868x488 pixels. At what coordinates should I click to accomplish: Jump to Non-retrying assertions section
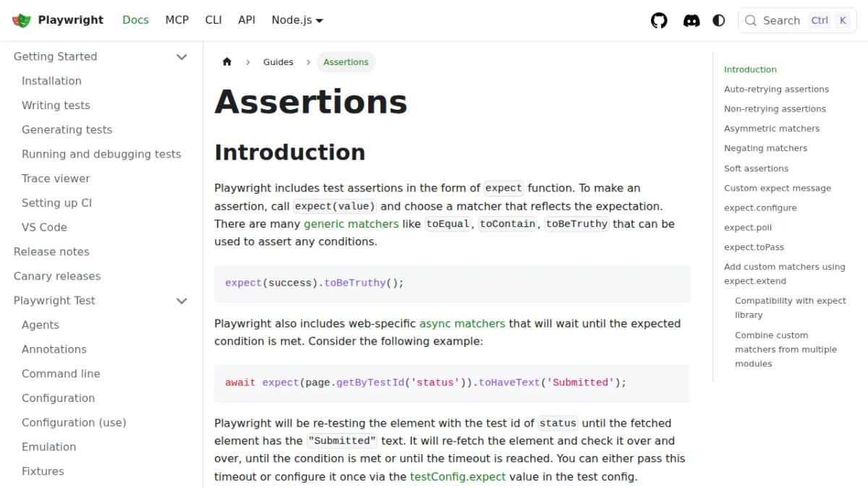tap(775, 109)
